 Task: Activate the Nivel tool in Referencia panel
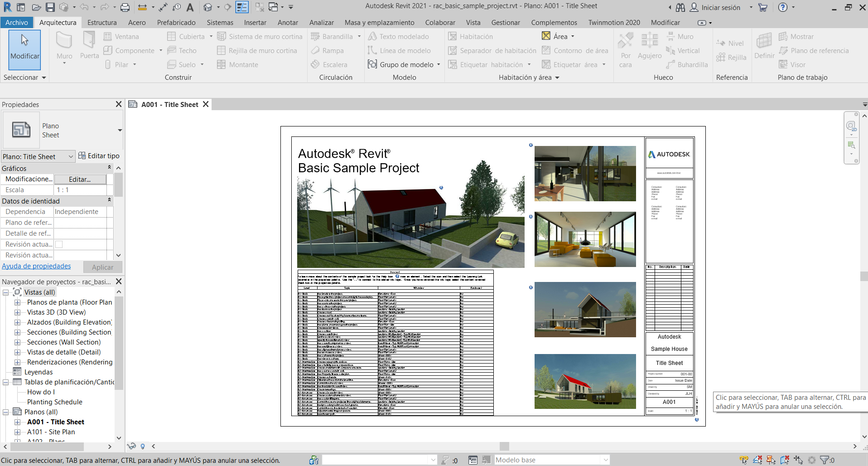[x=731, y=43]
